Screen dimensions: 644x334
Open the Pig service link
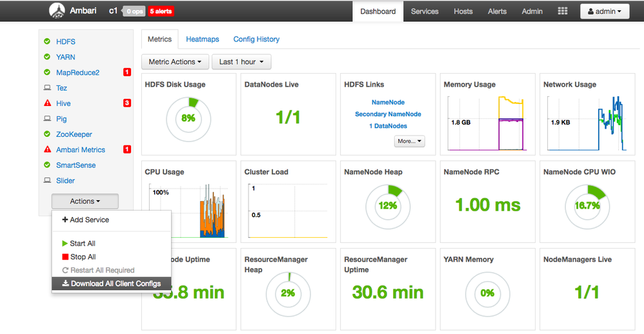[61, 118]
